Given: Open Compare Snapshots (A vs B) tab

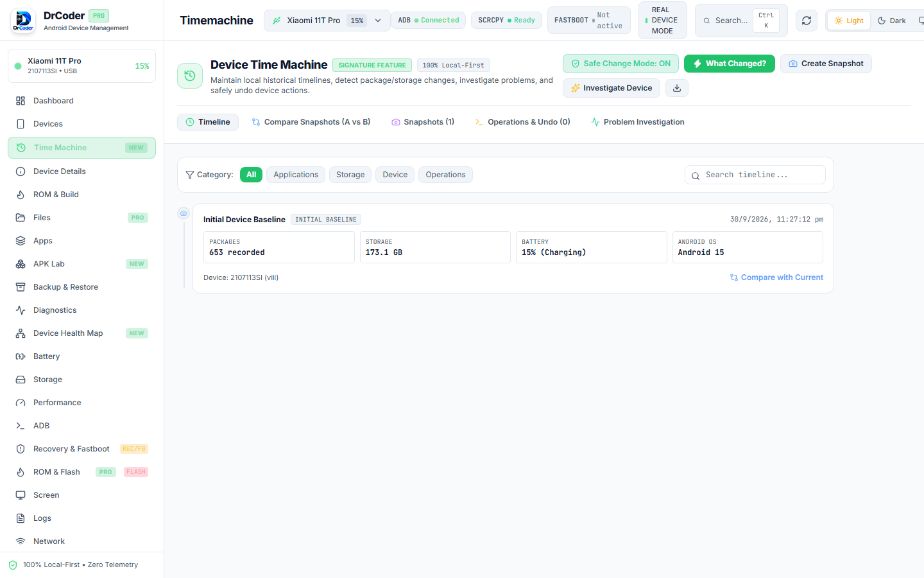Looking at the screenshot, I should (311, 122).
